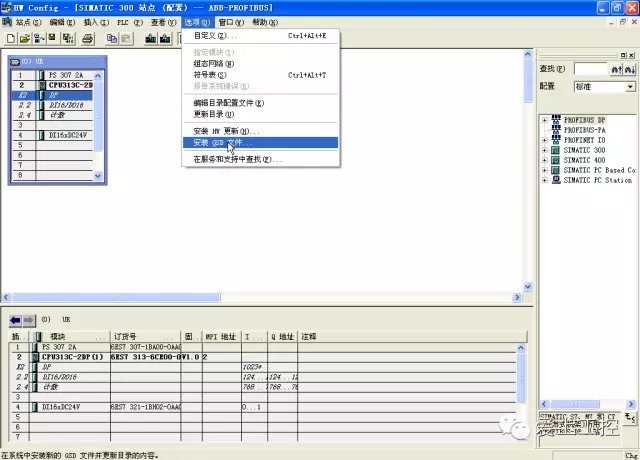The height and width of the screenshot is (460, 640).
Task: Click the HW Config application icon in title bar
Action: (6, 7)
